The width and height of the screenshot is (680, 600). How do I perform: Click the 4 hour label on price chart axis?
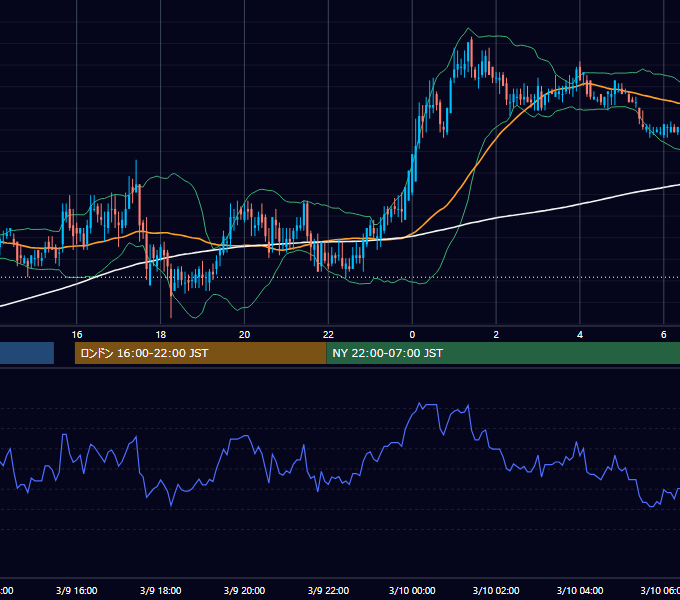[x=580, y=335]
